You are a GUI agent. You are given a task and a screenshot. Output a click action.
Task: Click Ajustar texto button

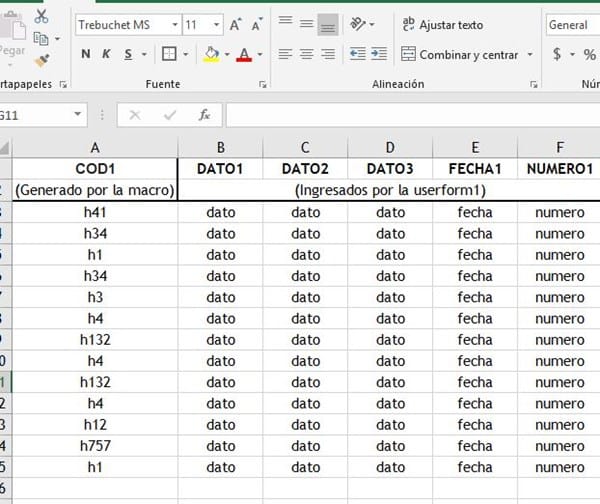(x=443, y=24)
